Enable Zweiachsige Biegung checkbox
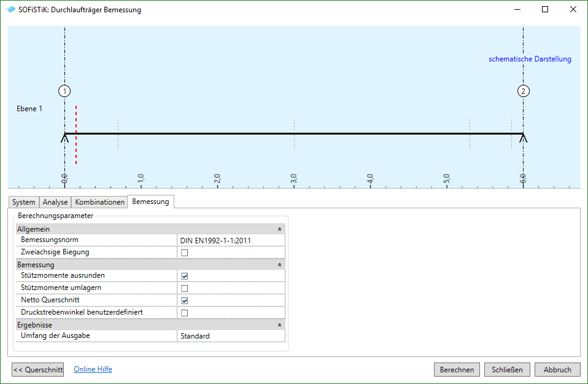This screenshot has width=588, height=384. point(184,253)
